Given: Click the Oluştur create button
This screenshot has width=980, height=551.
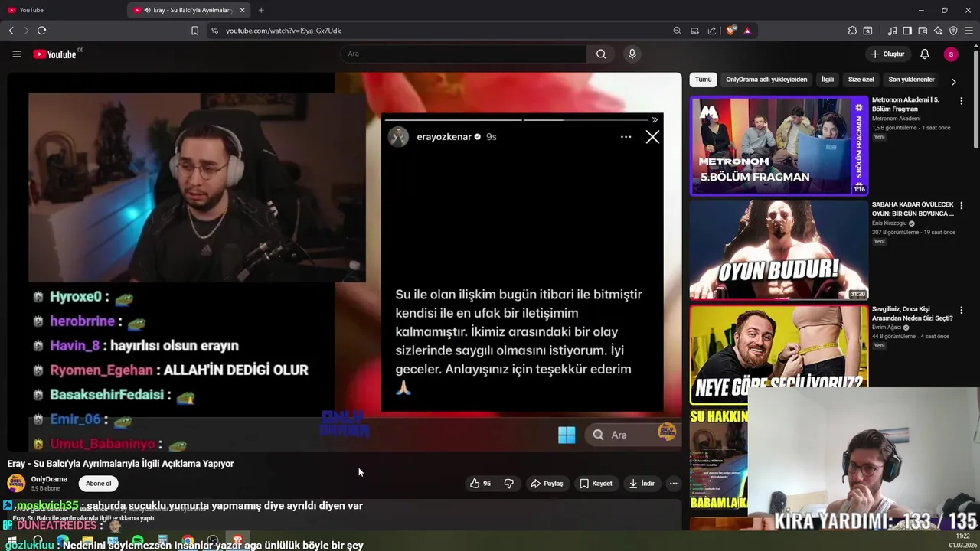Looking at the screenshot, I should [x=887, y=54].
